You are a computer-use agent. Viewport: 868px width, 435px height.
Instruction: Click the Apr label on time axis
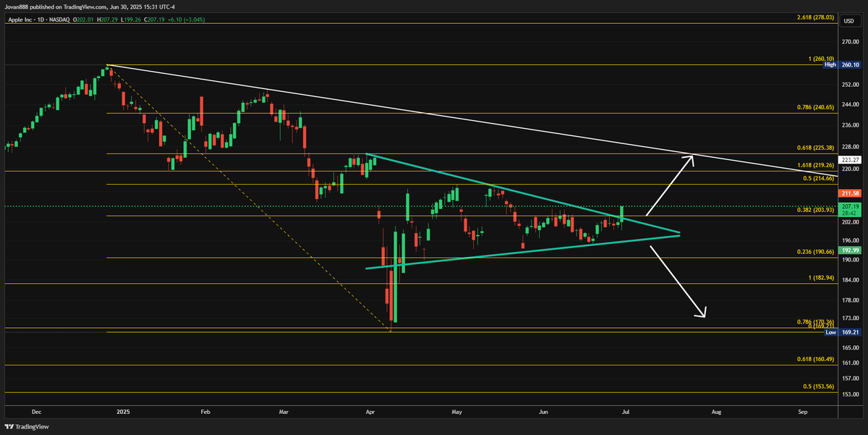pos(371,412)
